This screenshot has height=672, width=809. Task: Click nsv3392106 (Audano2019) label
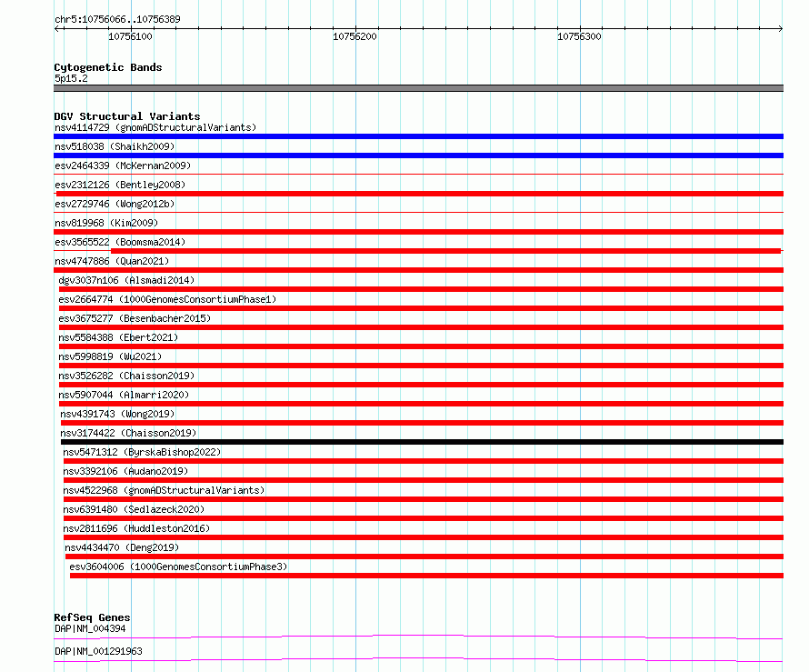[125, 471]
